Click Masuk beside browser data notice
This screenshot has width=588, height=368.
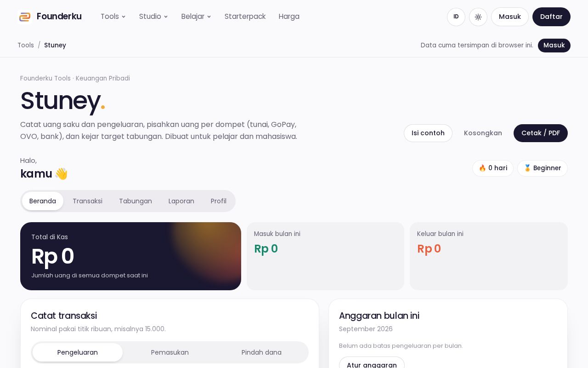[x=554, y=46]
